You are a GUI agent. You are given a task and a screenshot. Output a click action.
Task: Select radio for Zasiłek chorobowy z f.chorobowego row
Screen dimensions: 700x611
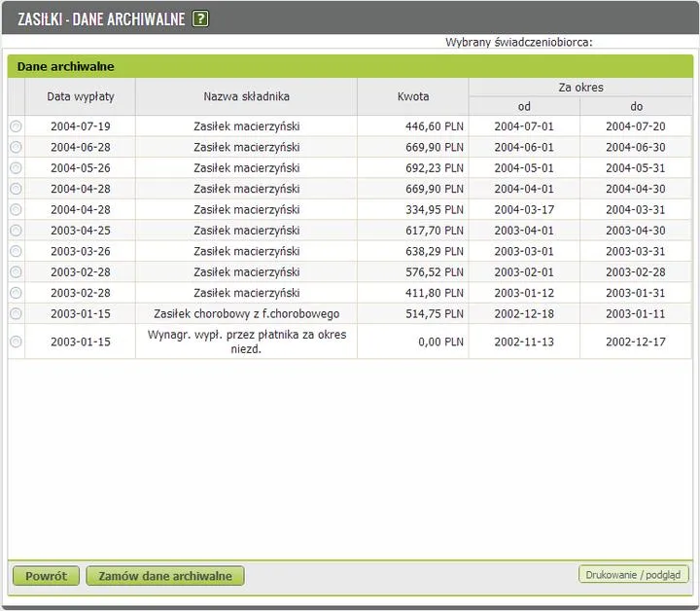16,313
